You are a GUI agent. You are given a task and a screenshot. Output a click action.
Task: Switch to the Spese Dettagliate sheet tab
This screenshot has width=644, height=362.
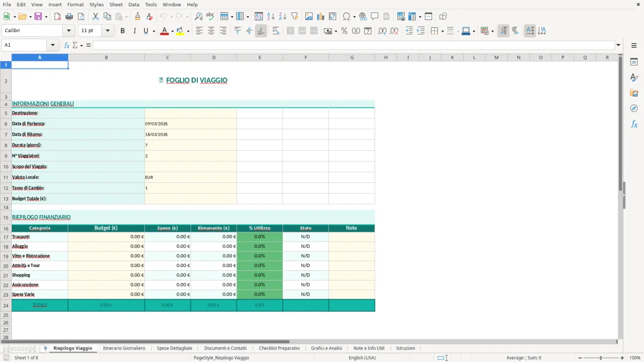point(174,348)
